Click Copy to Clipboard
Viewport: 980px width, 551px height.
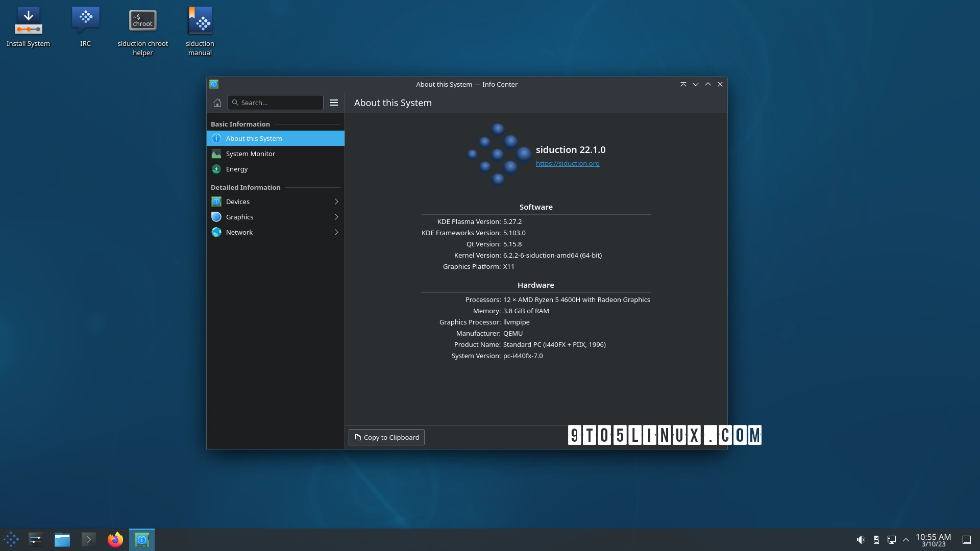tap(386, 437)
